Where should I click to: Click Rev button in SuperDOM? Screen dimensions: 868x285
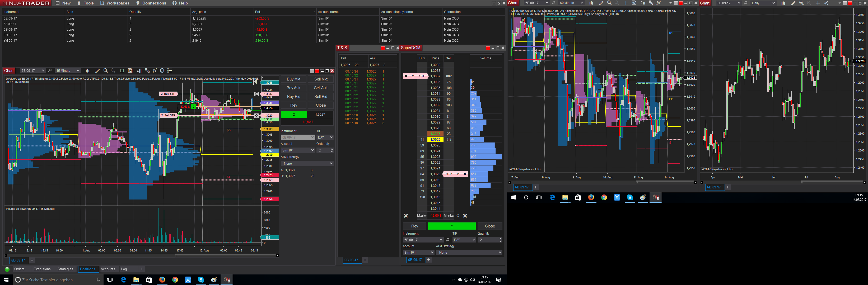[414, 226]
